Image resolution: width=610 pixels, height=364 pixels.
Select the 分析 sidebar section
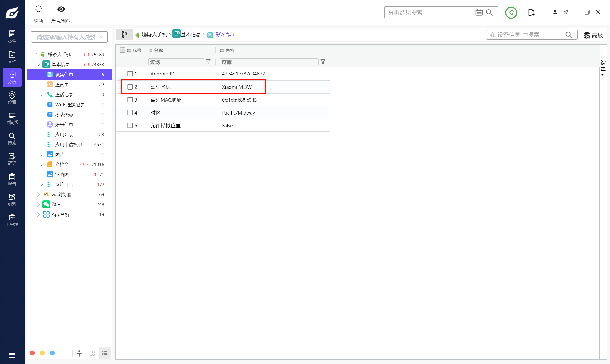pyautogui.click(x=12, y=78)
